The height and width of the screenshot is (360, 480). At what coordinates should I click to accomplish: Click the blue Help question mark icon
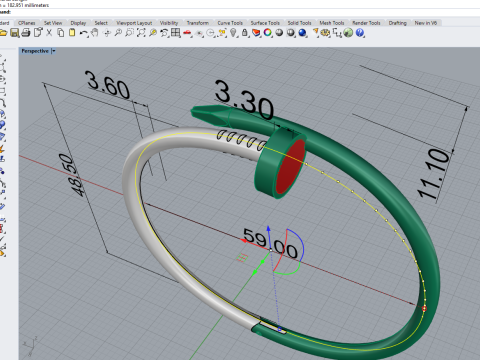tap(360, 33)
